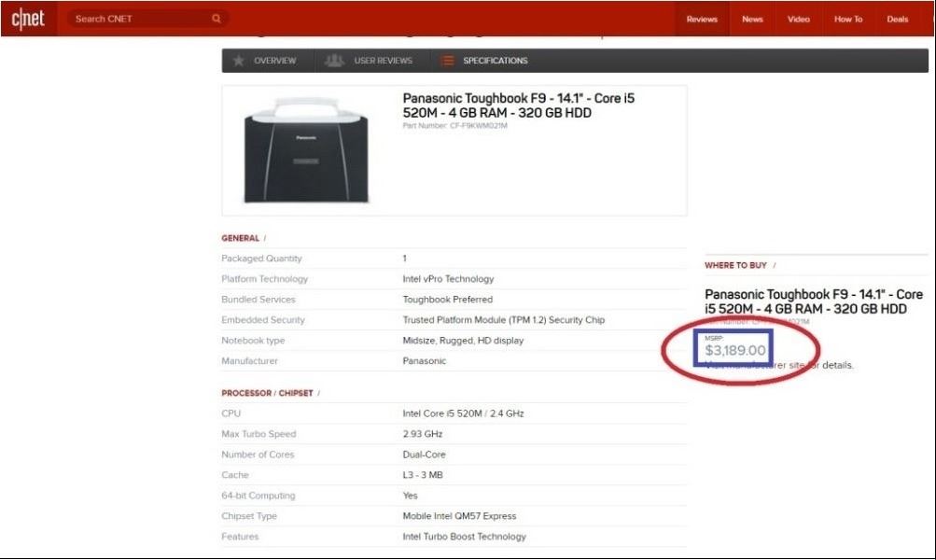Open the Toughbook title under Where to Buy
This screenshot has height=560, width=936.
click(x=813, y=301)
